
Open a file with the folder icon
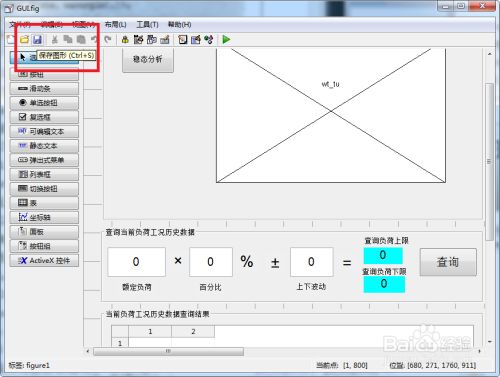click(24, 40)
